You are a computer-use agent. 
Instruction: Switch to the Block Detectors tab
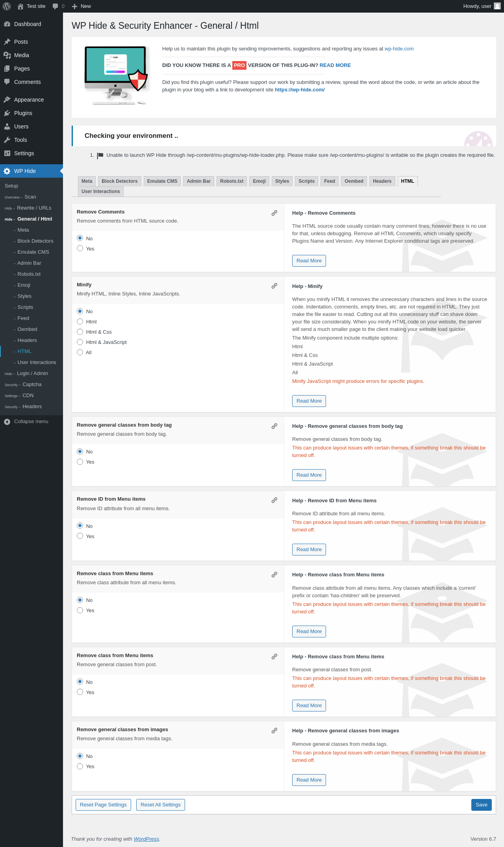[120, 181]
